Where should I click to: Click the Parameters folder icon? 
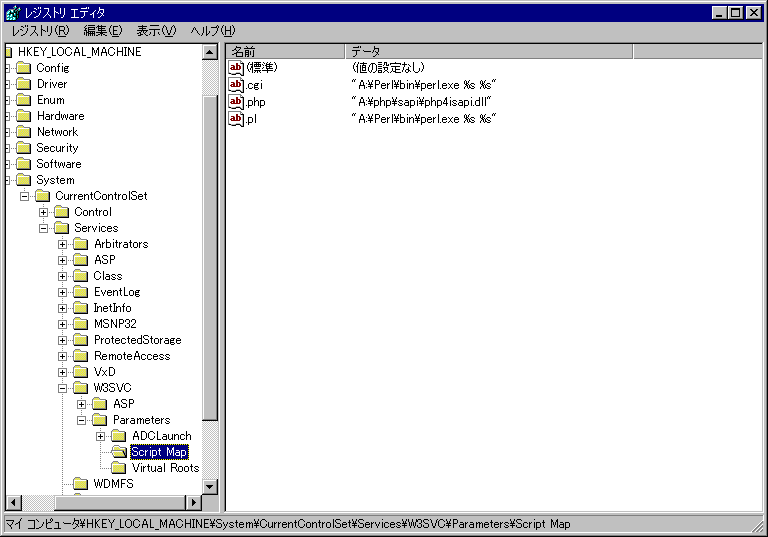pyautogui.click(x=100, y=420)
